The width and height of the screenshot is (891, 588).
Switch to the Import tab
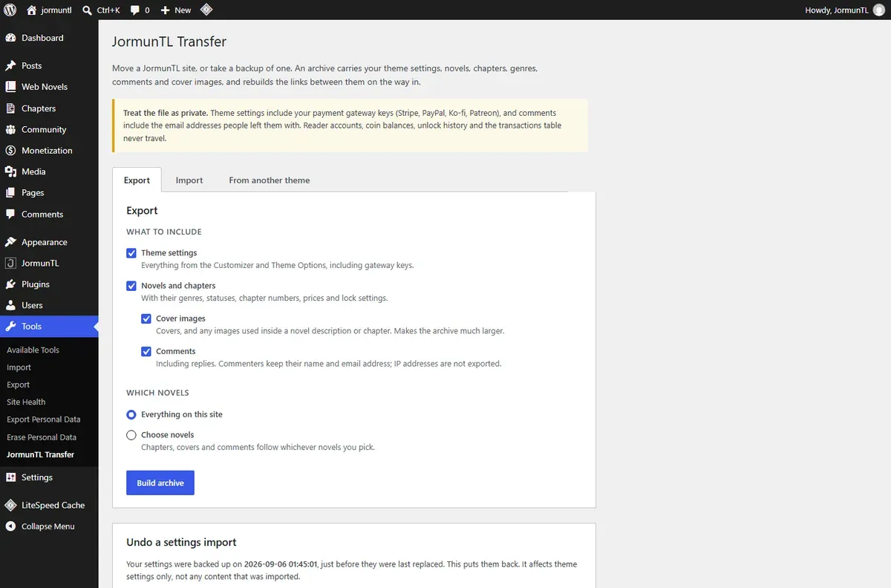[189, 180]
